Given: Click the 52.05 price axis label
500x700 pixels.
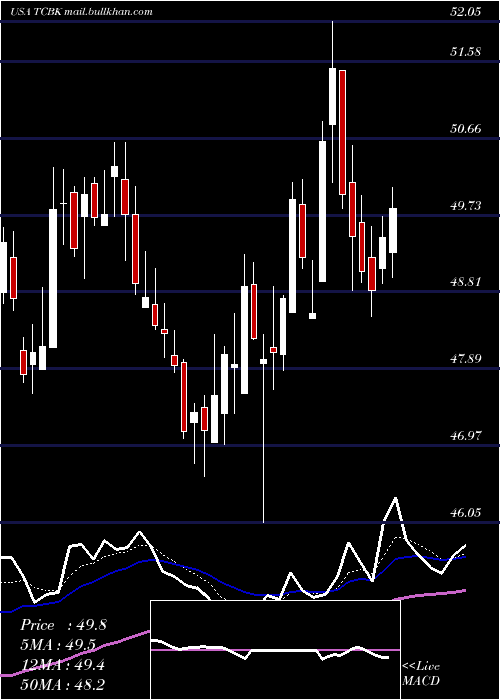Looking at the screenshot, I should pos(466,12).
